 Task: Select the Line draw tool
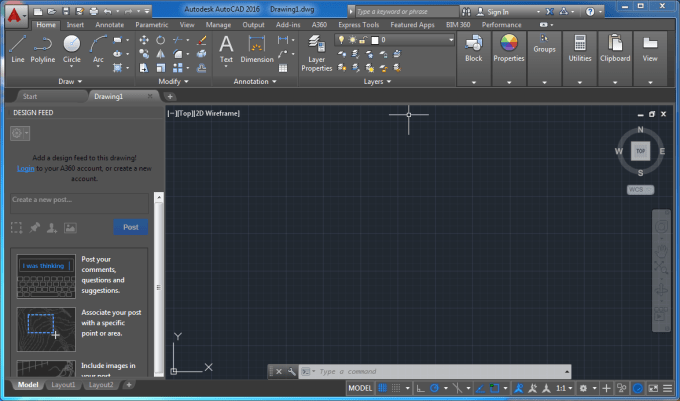pos(17,49)
